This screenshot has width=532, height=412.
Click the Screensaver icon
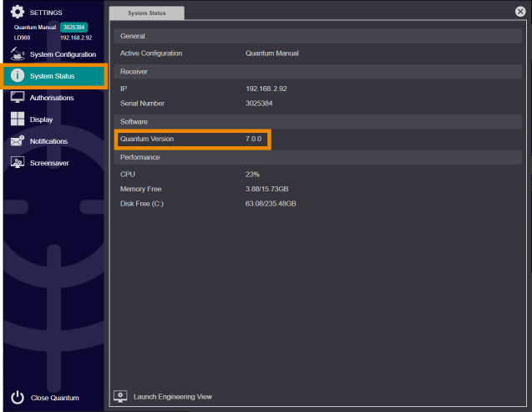point(18,162)
